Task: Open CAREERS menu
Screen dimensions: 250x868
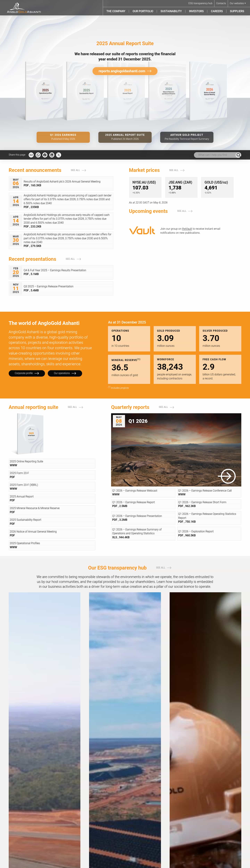Action: [x=217, y=11]
